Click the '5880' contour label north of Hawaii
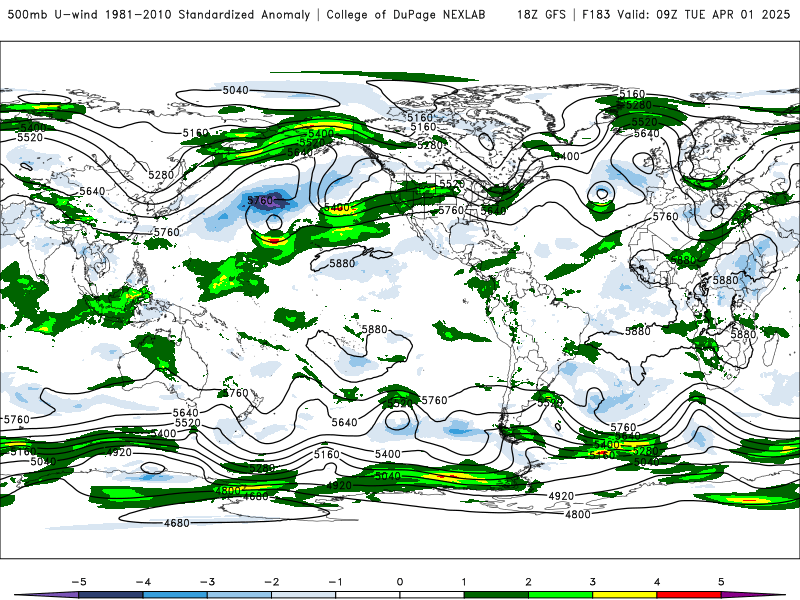The image size is (800, 600). click(342, 263)
